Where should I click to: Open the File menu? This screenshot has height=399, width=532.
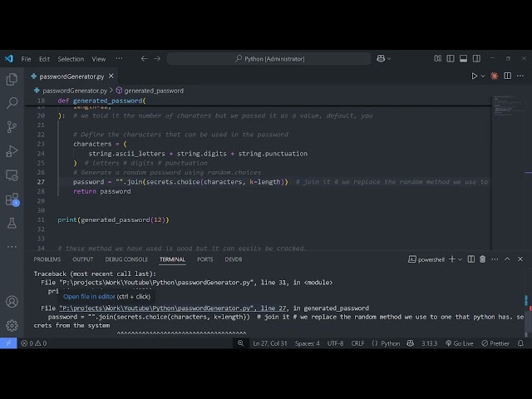point(26,59)
